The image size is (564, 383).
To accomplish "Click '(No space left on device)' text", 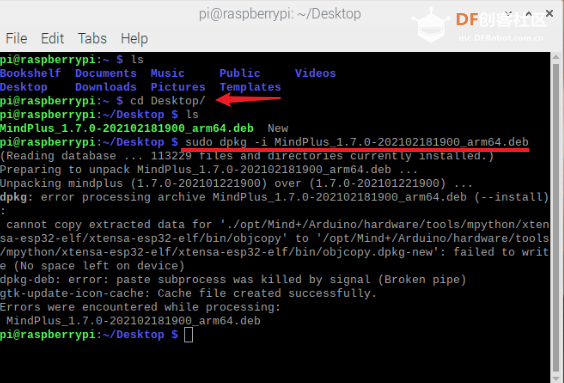I will (99, 266).
